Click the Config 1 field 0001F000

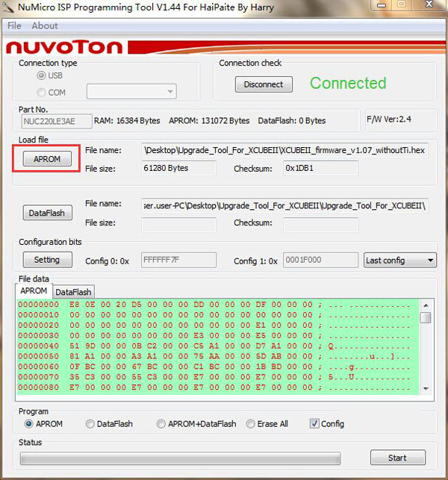pos(320,260)
